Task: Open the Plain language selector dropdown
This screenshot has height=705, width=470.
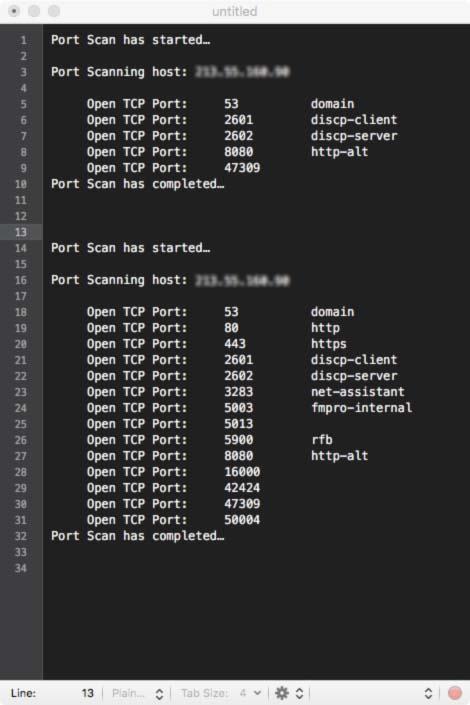Action: [x=137, y=693]
